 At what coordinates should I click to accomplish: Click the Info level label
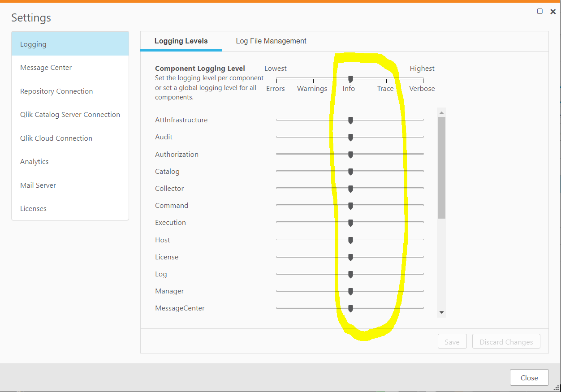coord(349,89)
